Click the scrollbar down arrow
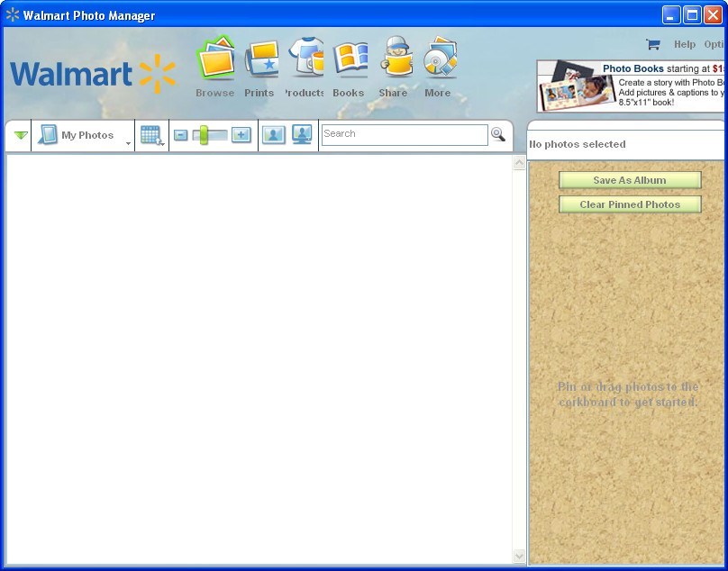 519,555
